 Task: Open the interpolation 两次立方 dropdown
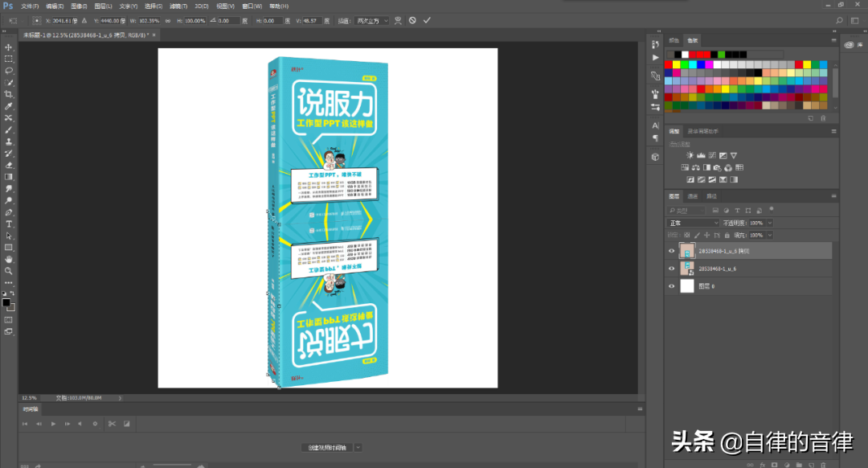371,20
